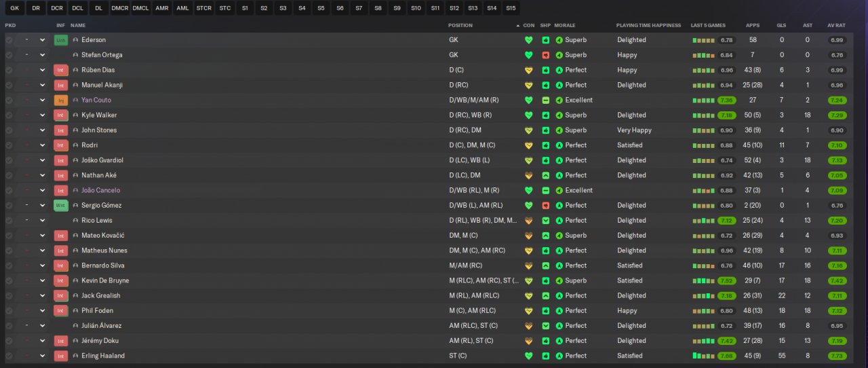868x368 pixels.
Task: Click Yan Couto's yellow match sharpness icon
Action: click(545, 100)
